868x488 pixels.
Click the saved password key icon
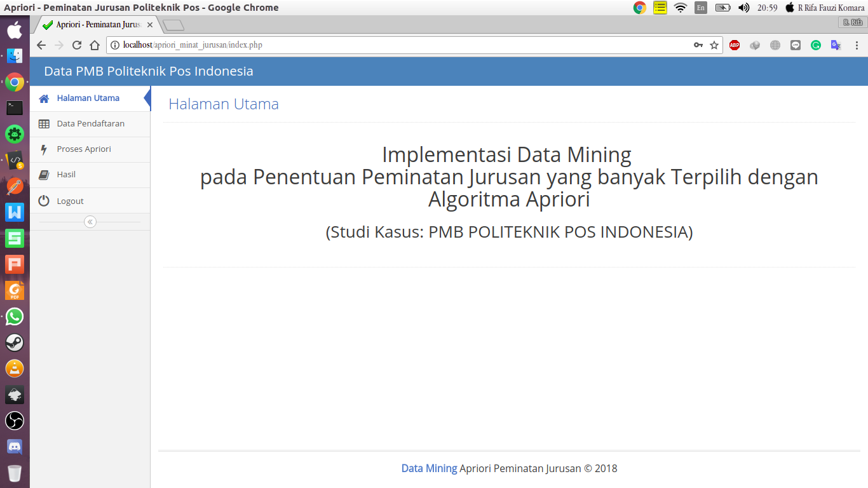[698, 45]
